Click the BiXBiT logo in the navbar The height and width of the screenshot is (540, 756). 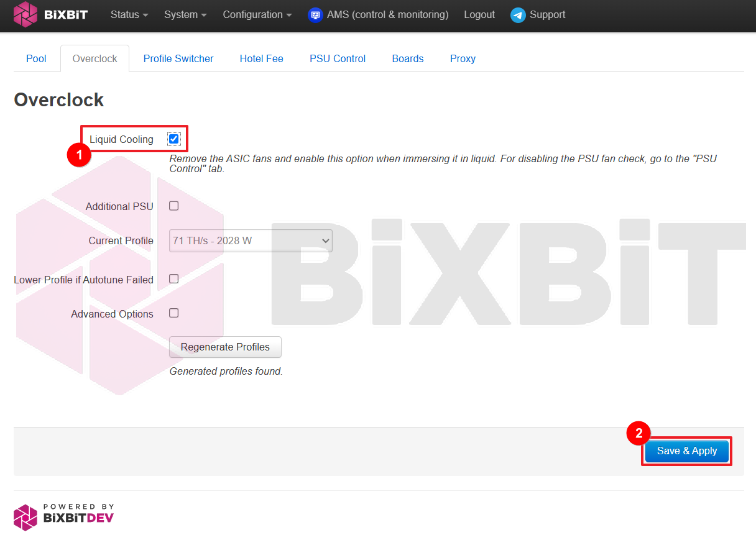(x=50, y=14)
